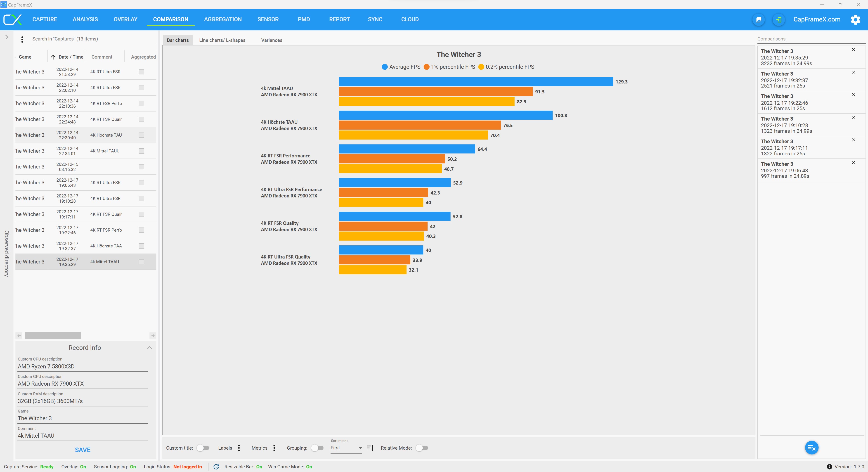The width and height of the screenshot is (868, 472).
Task: Collapse the Record Info panel
Action: click(x=150, y=348)
